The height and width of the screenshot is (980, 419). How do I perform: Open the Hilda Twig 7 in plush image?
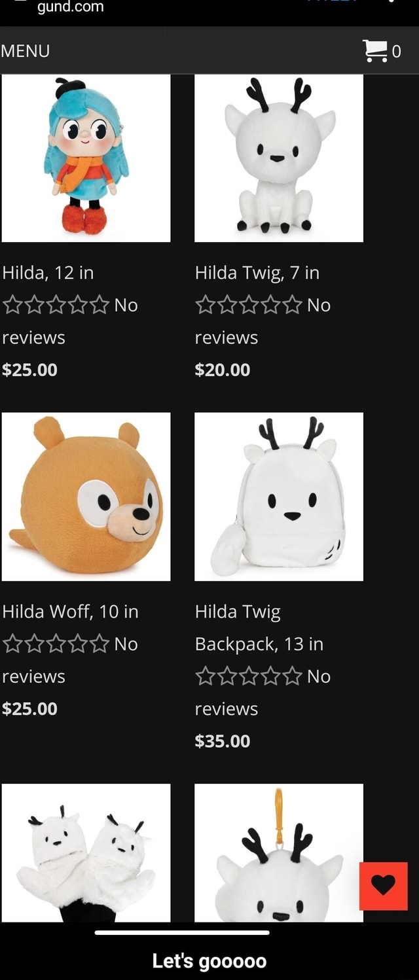pos(279,158)
